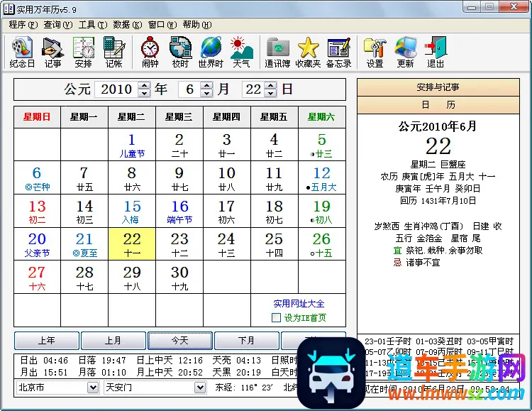Increase the year with the up arrow
This screenshot has height=411, width=532.
[144, 86]
